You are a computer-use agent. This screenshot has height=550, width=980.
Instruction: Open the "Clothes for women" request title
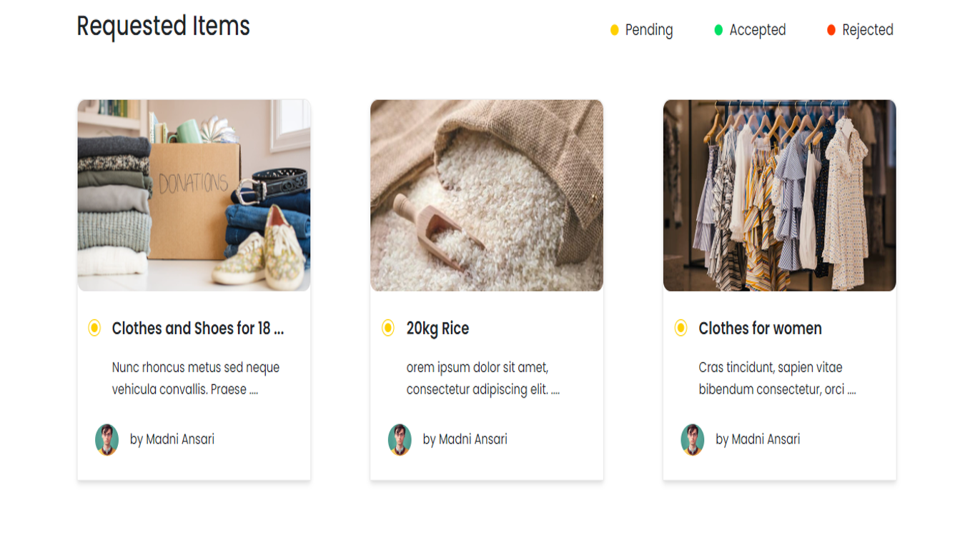click(x=760, y=329)
